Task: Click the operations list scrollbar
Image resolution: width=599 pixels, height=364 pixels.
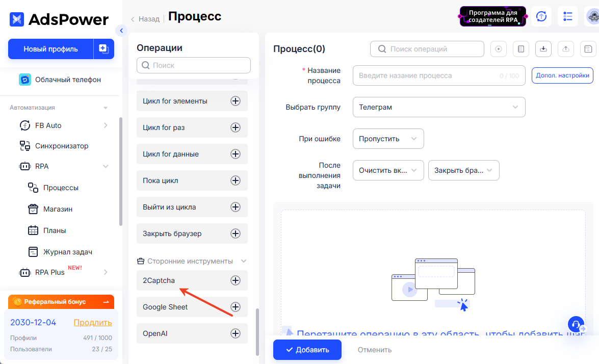Action: (257, 332)
